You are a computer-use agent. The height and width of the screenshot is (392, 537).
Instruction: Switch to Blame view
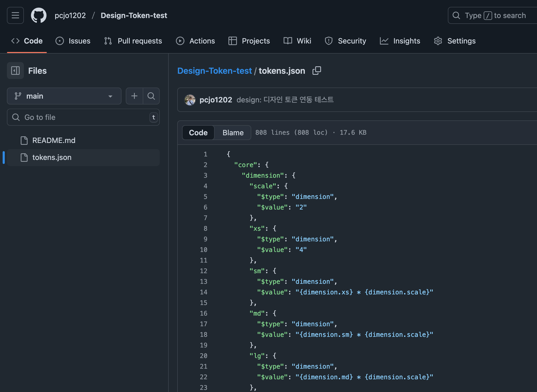(x=233, y=133)
